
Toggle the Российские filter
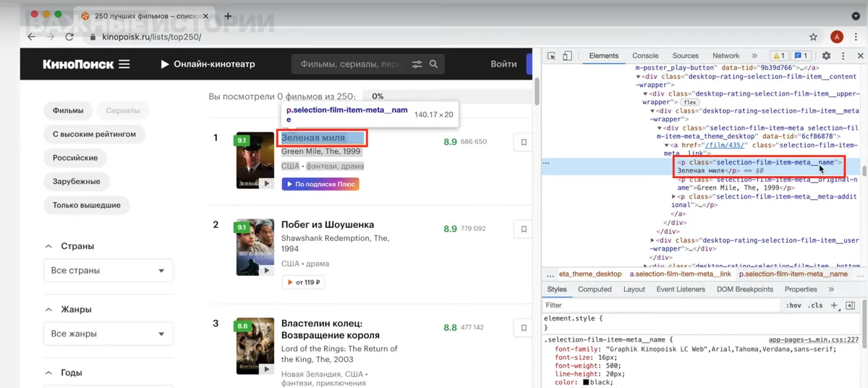click(x=75, y=157)
